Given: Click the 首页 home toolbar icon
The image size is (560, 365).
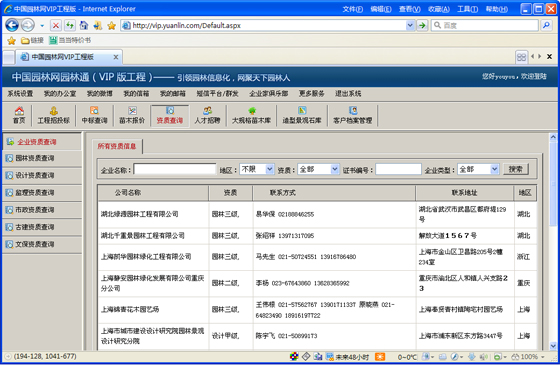Looking at the screenshot, I should point(19,115).
